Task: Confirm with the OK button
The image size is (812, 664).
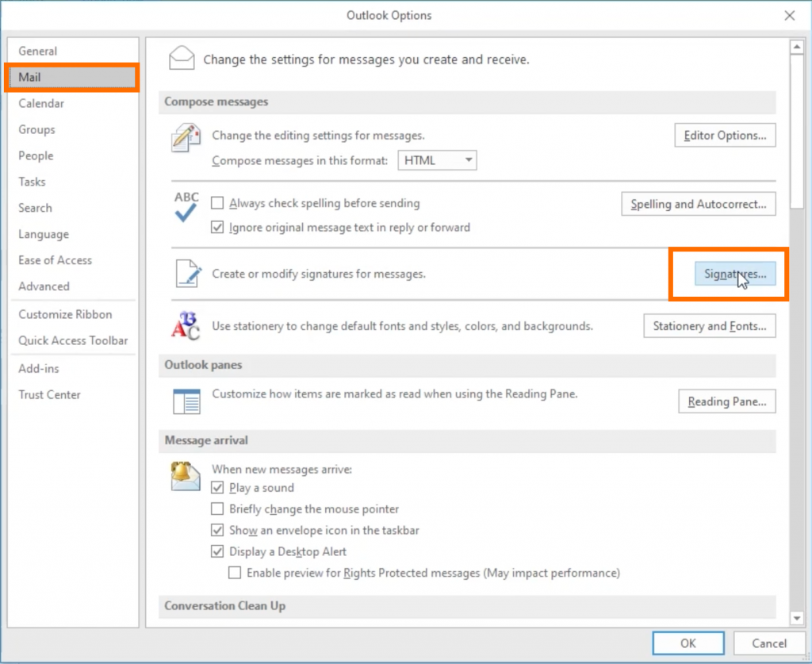Action: tap(688, 643)
